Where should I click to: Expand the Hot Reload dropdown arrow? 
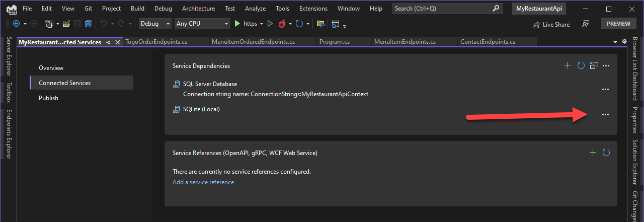tap(290, 24)
